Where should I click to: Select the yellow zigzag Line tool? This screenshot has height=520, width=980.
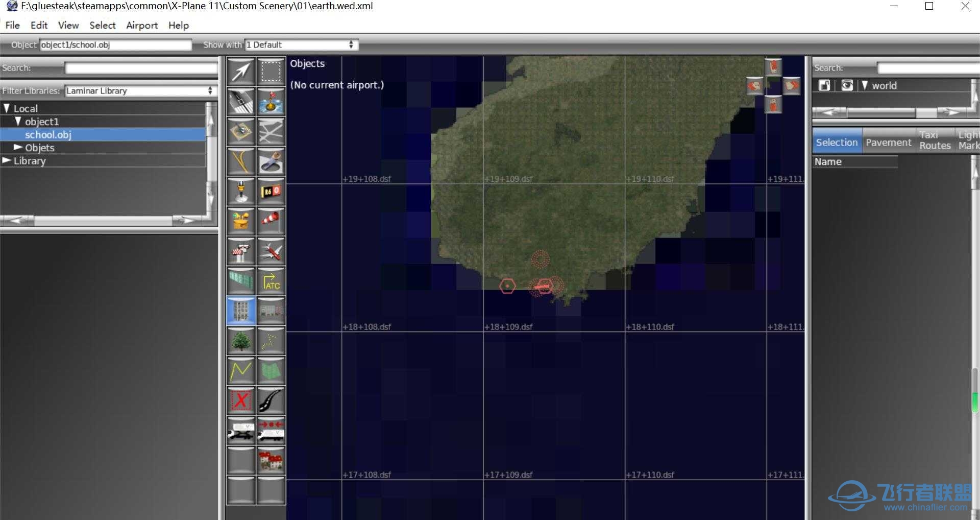(x=240, y=370)
